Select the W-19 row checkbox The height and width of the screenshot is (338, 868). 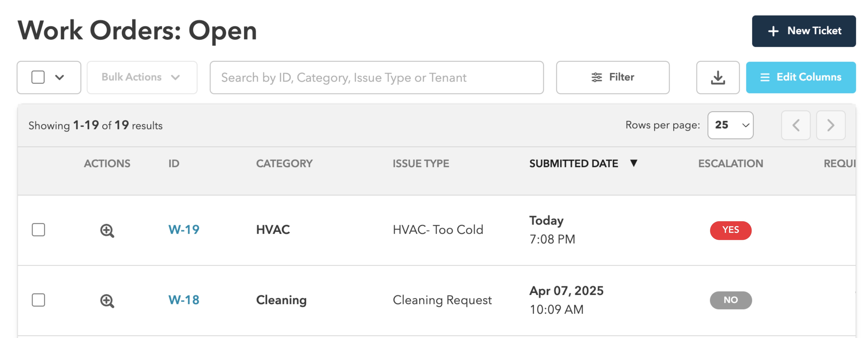[x=38, y=230]
